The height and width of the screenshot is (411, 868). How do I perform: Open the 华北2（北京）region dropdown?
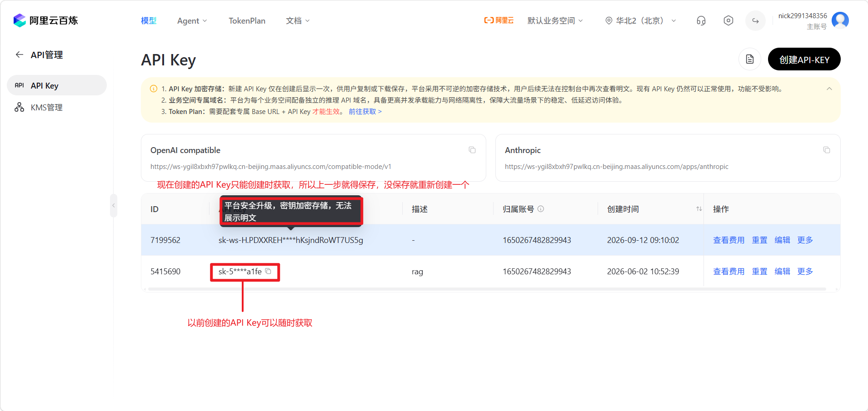click(640, 21)
